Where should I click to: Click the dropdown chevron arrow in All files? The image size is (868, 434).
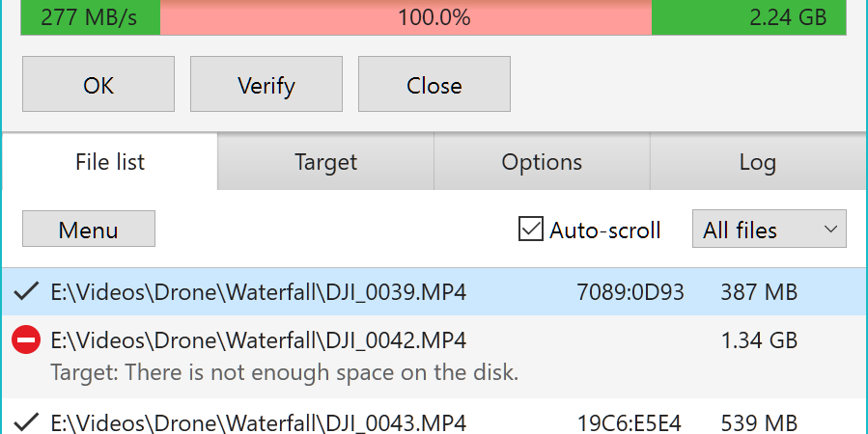tap(829, 229)
